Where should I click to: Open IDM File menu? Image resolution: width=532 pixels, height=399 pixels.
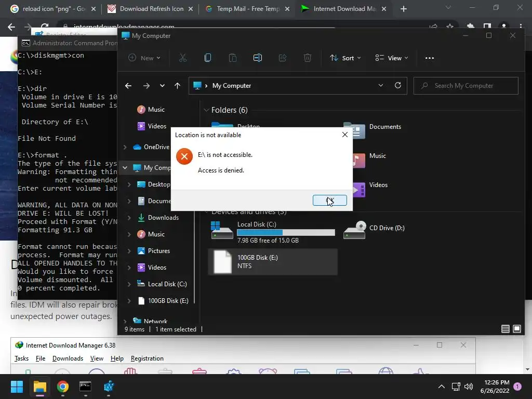click(41, 358)
